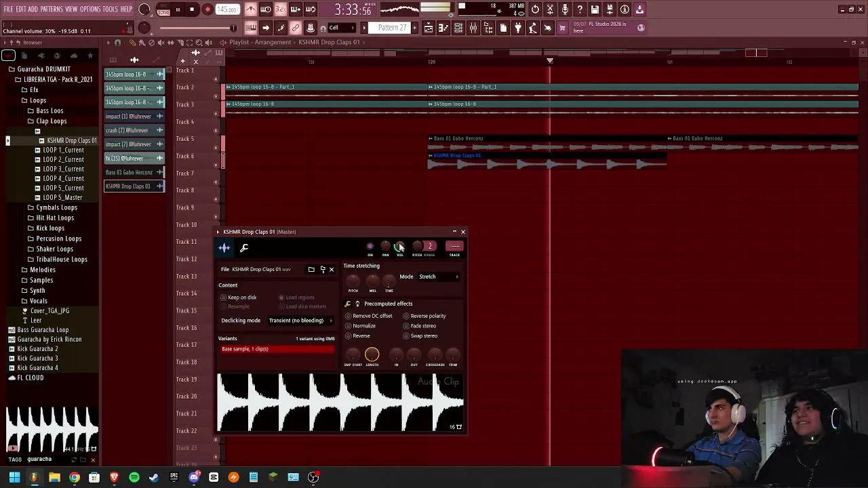Open the Declicking mode dropdown
Screen dimensions: 868x488
pyautogui.click(x=300, y=321)
